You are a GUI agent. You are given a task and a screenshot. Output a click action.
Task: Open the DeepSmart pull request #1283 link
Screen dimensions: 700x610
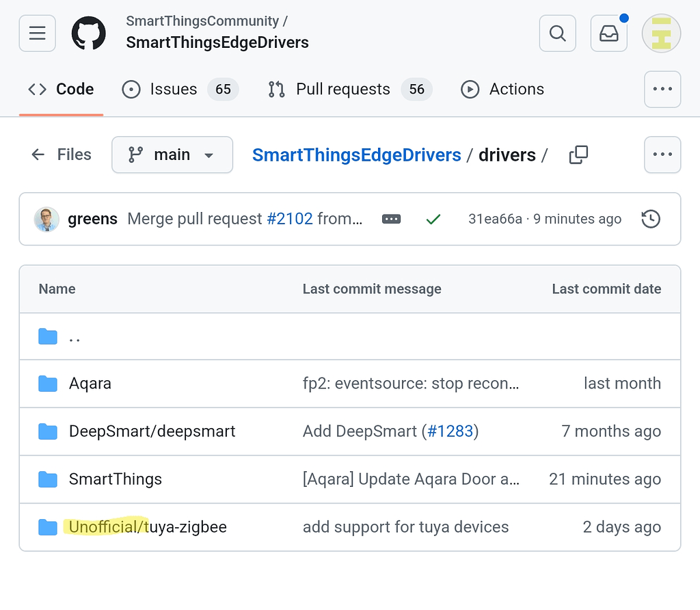pos(452,432)
